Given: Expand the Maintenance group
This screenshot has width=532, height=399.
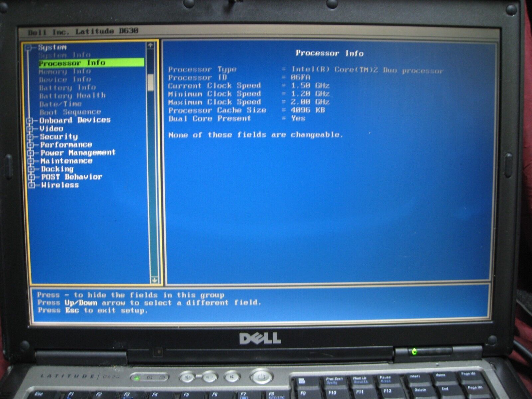Looking at the screenshot, I should 31,161.
